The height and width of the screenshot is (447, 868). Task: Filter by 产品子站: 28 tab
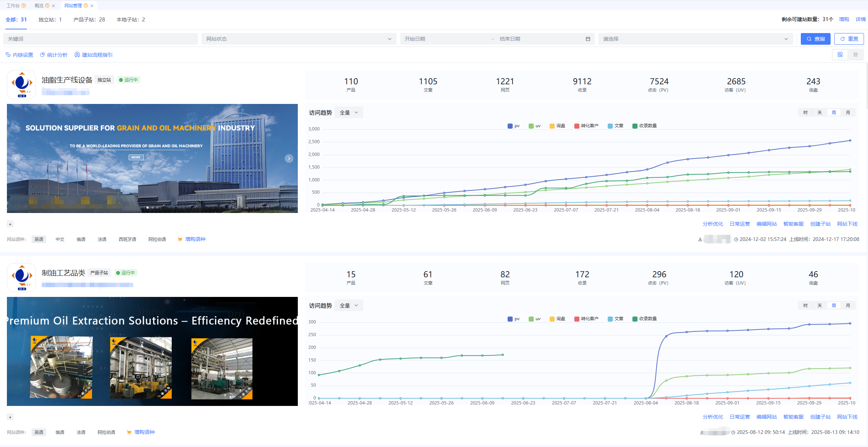pos(89,20)
